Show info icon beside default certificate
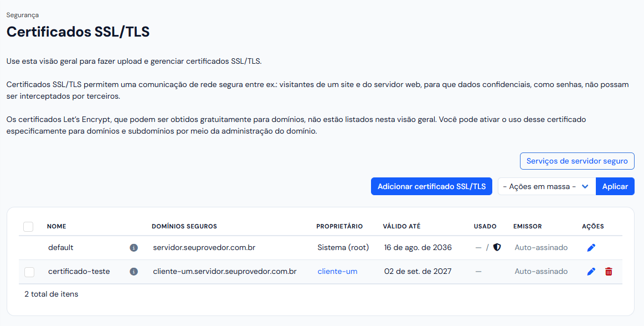Viewport: 644px width, 326px height. pyautogui.click(x=133, y=247)
